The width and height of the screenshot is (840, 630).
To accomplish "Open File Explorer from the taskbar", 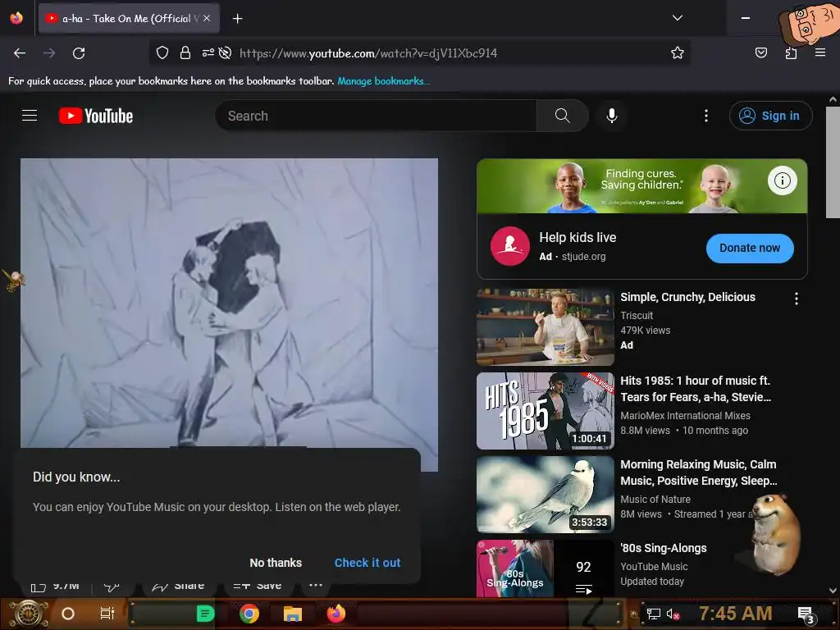I will point(293,614).
